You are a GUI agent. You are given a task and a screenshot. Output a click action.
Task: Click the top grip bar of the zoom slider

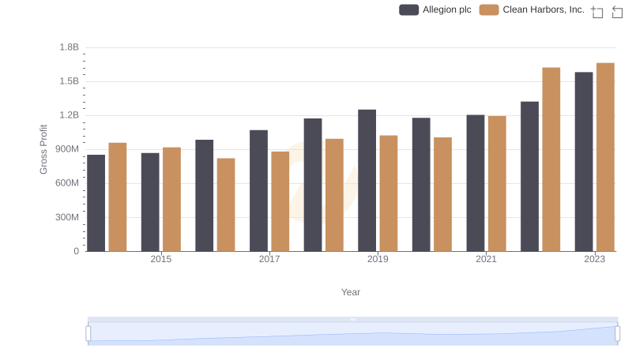pos(352,319)
